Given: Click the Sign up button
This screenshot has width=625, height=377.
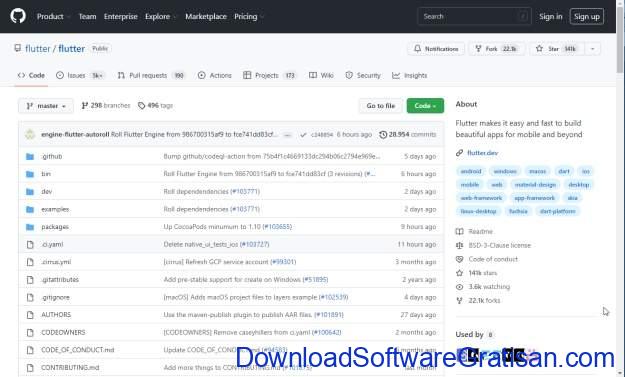Looking at the screenshot, I should click(587, 16).
